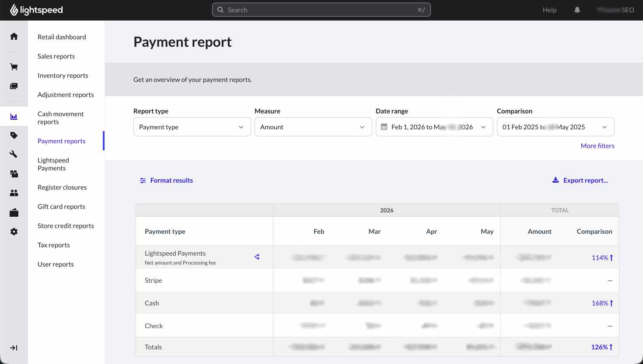Open the Home icon in sidebar
The height and width of the screenshot is (364, 643).
pos(14,36)
